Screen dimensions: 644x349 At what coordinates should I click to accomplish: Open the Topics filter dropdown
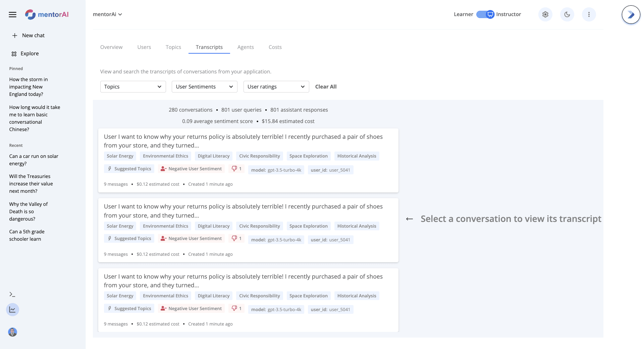coord(132,86)
